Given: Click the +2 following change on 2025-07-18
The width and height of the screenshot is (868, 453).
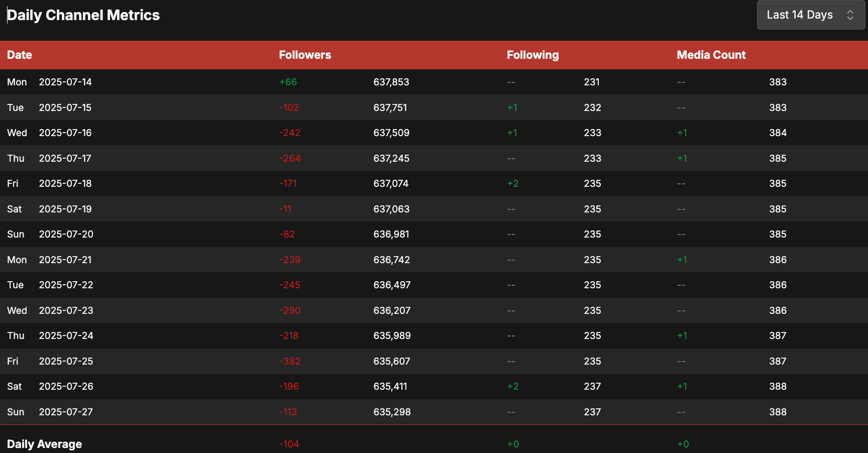Looking at the screenshot, I should point(513,183).
